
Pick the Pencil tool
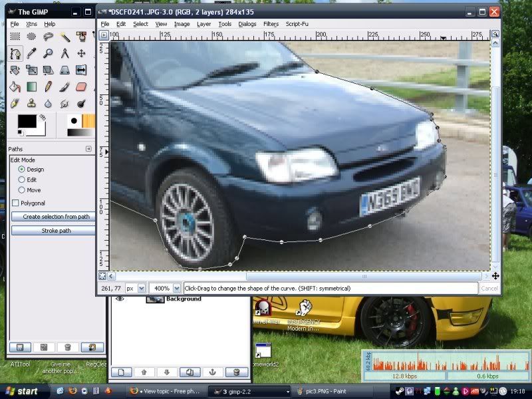point(48,87)
